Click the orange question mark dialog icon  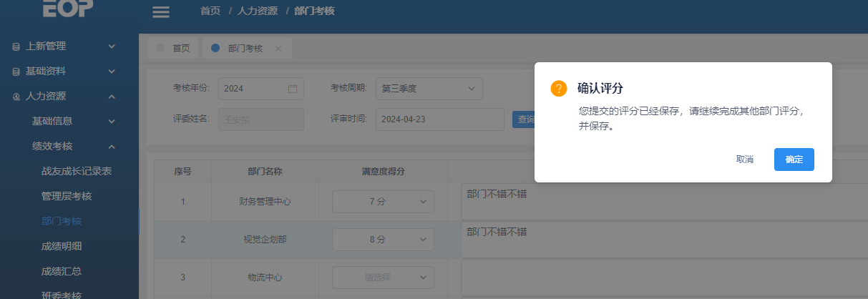point(559,89)
